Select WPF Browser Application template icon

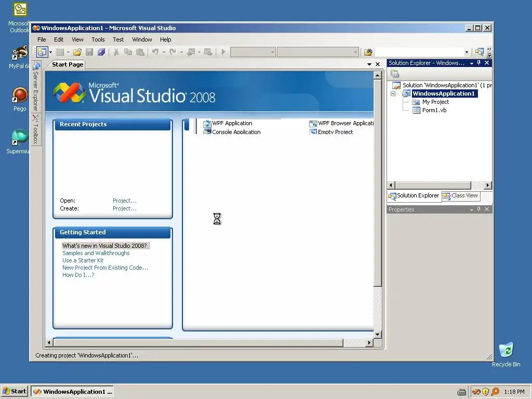313,124
